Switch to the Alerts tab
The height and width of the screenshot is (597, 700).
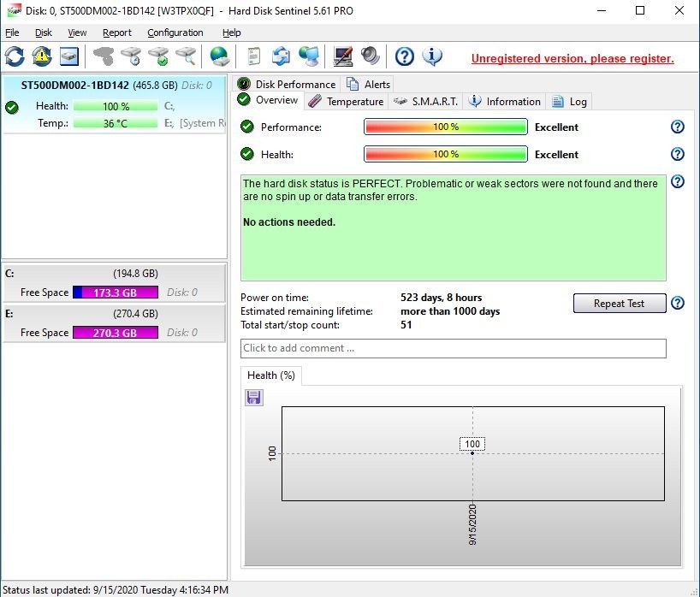pyautogui.click(x=369, y=84)
